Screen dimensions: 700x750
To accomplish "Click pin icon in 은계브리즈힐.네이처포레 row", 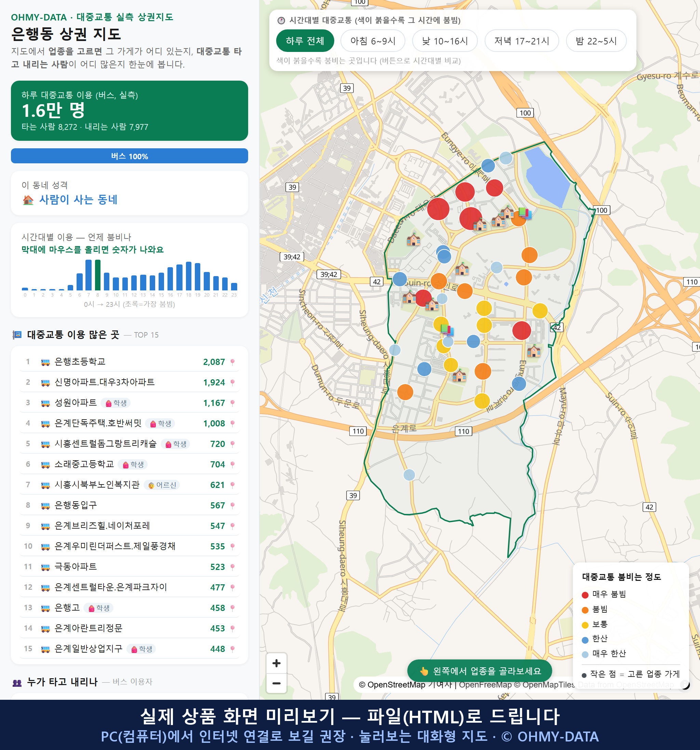I will 232,526.
